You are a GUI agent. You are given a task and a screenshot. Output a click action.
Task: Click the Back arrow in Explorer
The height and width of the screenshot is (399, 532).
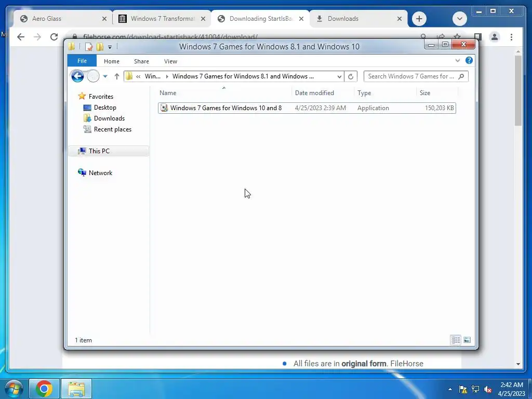click(x=77, y=76)
